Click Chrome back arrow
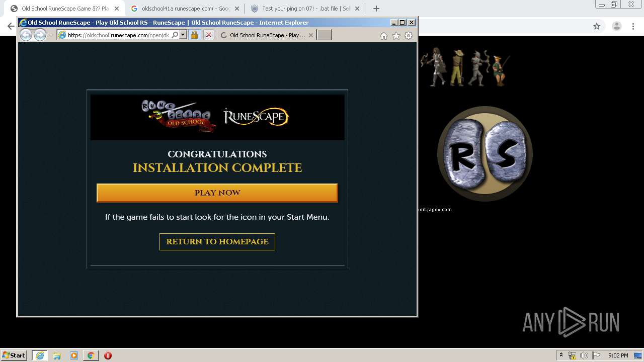The height and width of the screenshot is (362, 644). click(x=11, y=26)
